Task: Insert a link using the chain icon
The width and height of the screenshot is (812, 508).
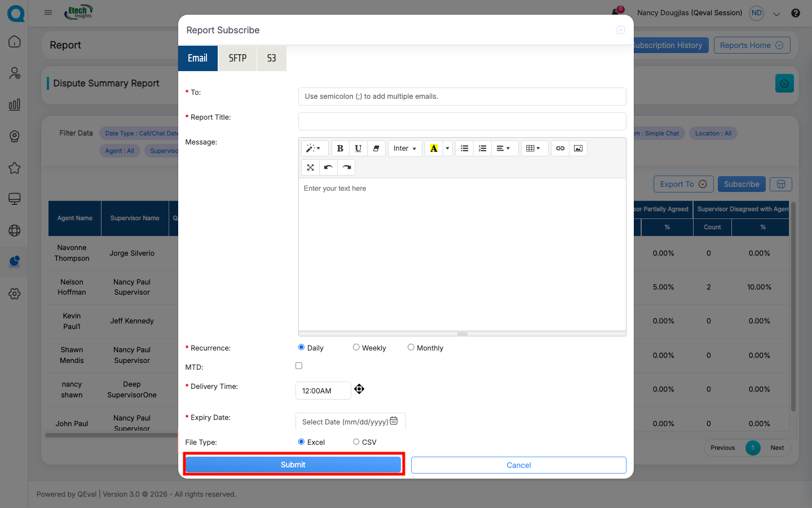Action: click(x=560, y=148)
